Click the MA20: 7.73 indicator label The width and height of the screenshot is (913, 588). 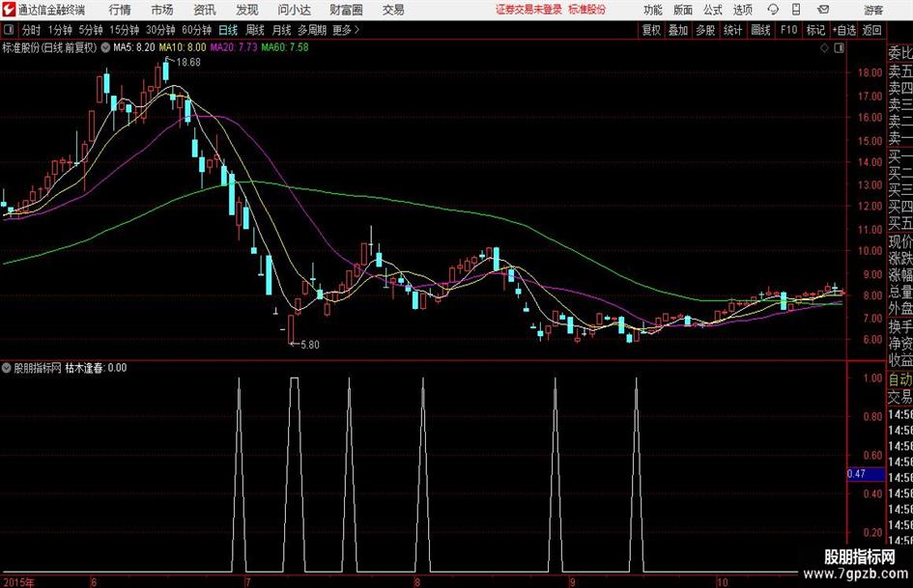tap(234, 47)
